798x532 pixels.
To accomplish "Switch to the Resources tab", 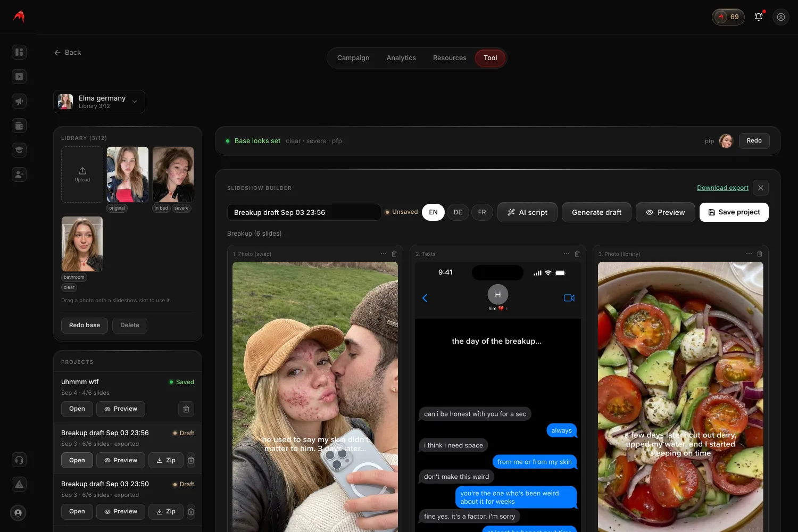I will (x=450, y=58).
